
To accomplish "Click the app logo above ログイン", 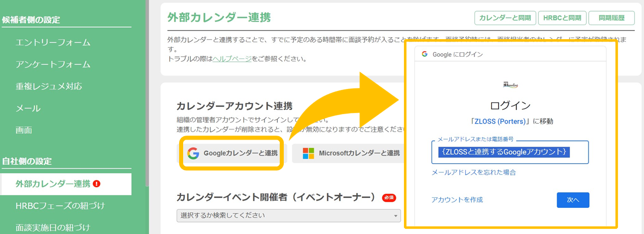I will pos(510,84).
